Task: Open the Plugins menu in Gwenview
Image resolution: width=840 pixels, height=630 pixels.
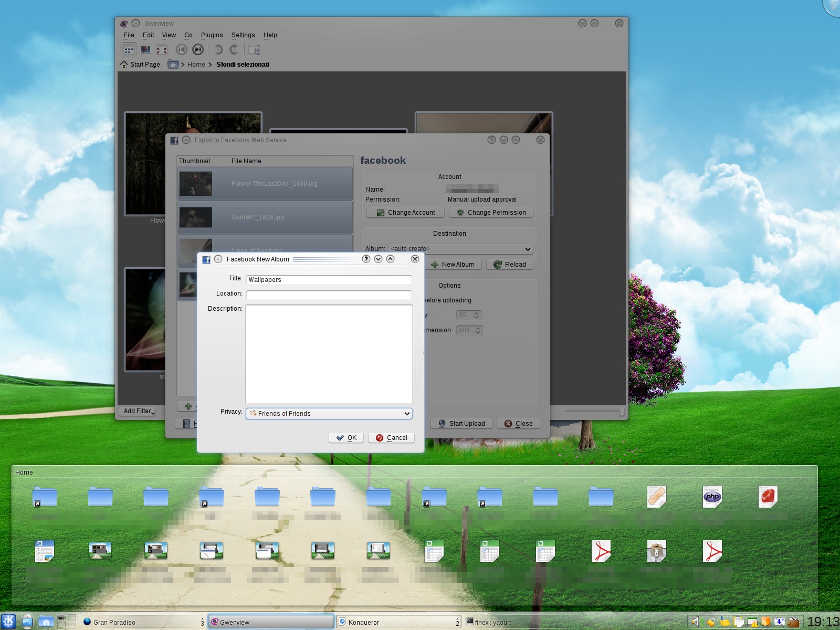Action: (x=212, y=35)
